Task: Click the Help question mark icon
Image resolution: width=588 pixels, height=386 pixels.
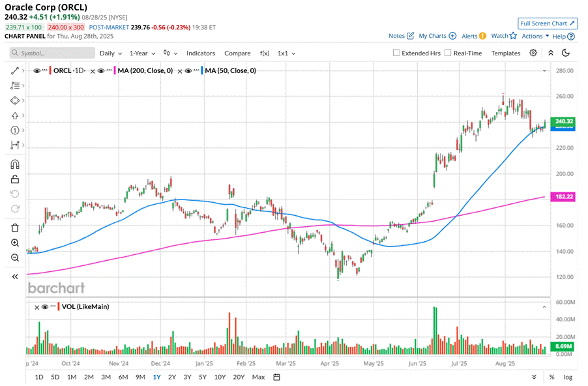Action: pos(571,37)
